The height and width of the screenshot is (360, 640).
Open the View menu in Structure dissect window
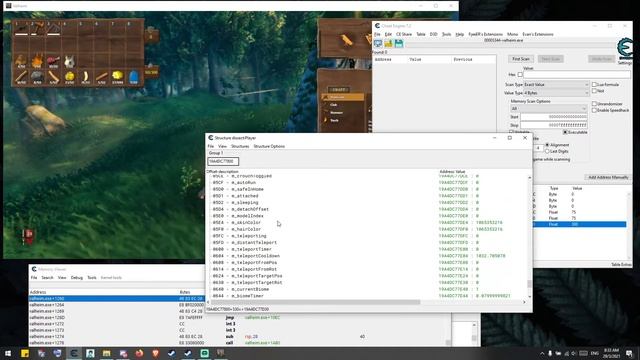point(222,146)
